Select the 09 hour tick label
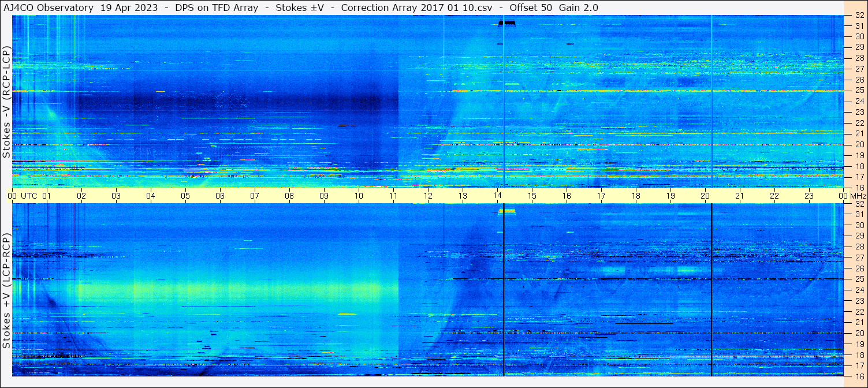Image resolution: width=868 pixels, height=388 pixels. tap(324, 196)
